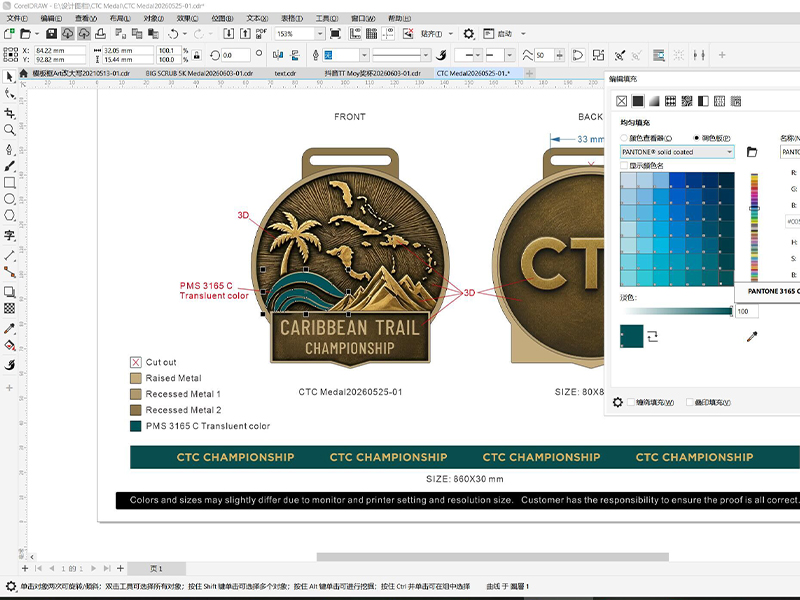Open the 启动 launch dropdown
The width and height of the screenshot is (800, 600).
click(522, 34)
